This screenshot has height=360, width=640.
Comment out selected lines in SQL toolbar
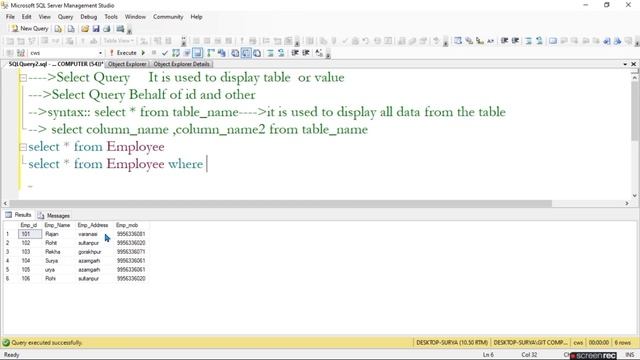(x=270, y=53)
